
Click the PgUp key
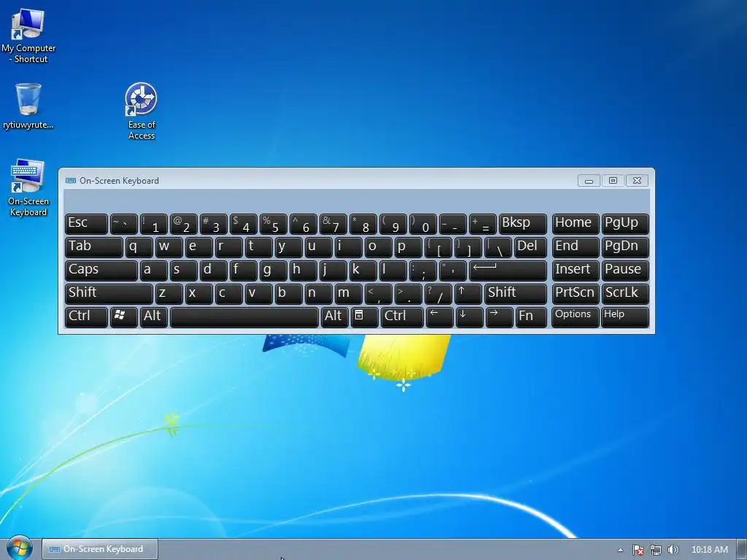click(625, 223)
